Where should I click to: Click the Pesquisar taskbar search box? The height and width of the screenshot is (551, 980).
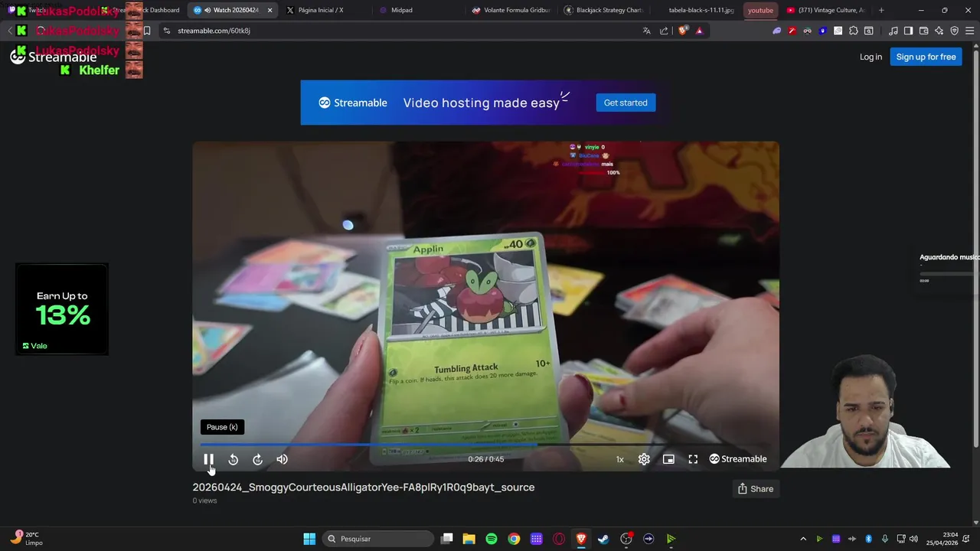point(378,539)
